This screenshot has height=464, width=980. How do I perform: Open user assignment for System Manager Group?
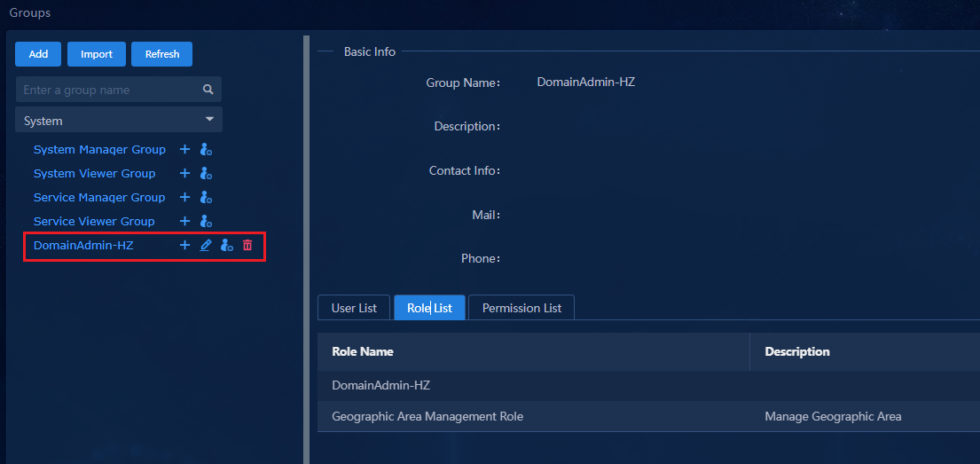tap(207, 150)
